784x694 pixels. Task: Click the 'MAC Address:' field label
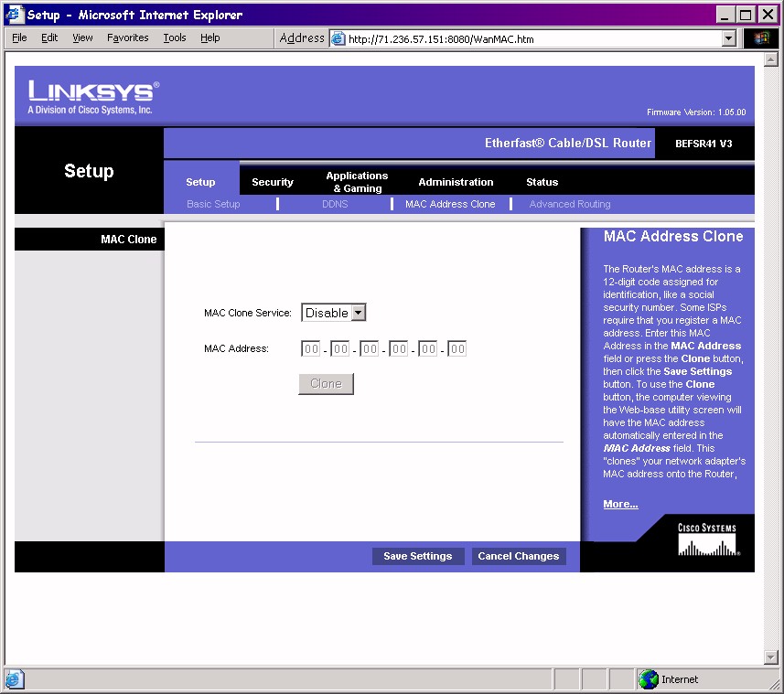[x=236, y=348]
